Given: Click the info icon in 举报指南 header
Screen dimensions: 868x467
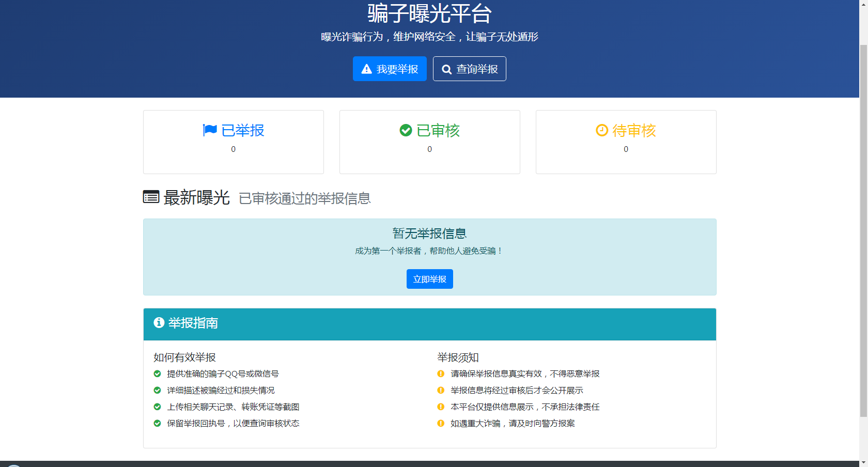Looking at the screenshot, I should pos(159,322).
